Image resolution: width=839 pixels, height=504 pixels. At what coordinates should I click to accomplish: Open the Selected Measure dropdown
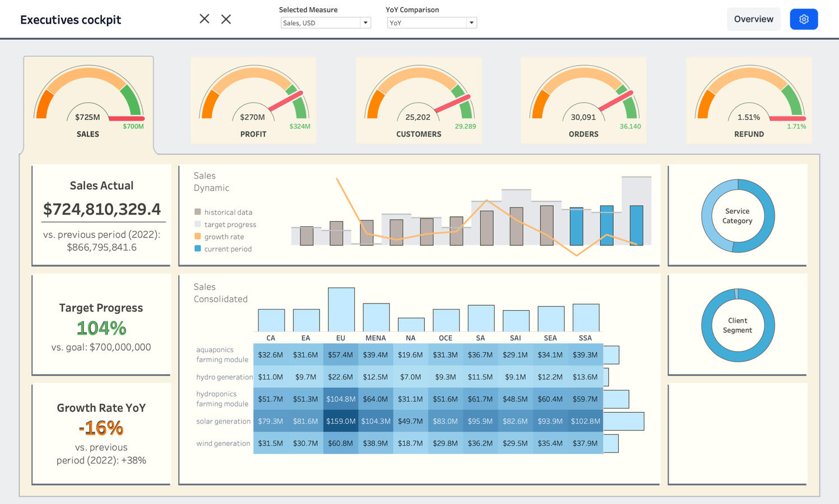point(325,23)
